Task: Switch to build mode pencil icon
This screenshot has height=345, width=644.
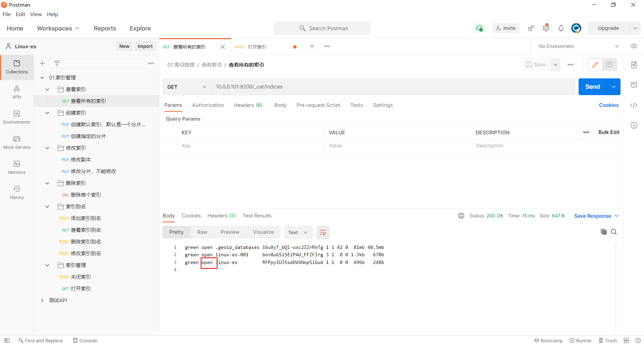Action: (595, 65)
